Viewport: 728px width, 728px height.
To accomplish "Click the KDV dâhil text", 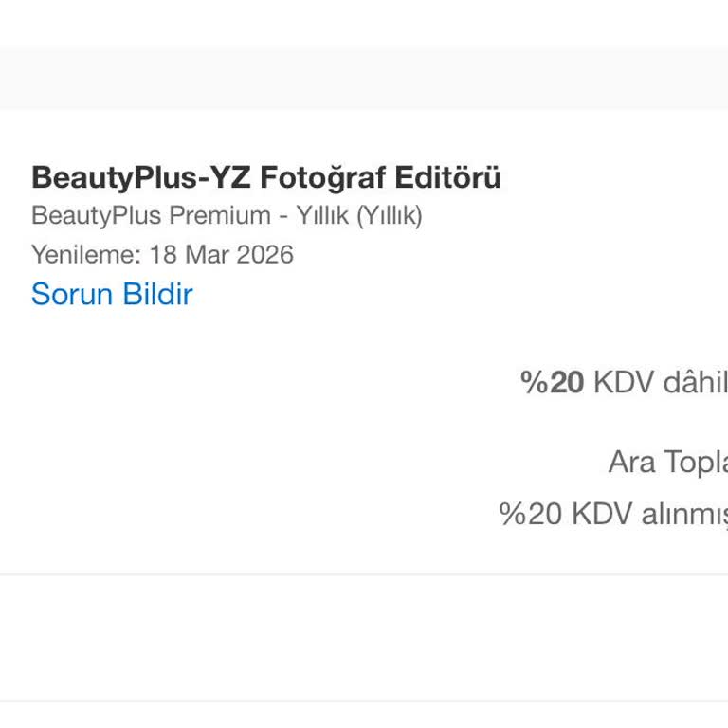I will coord(661,382).
